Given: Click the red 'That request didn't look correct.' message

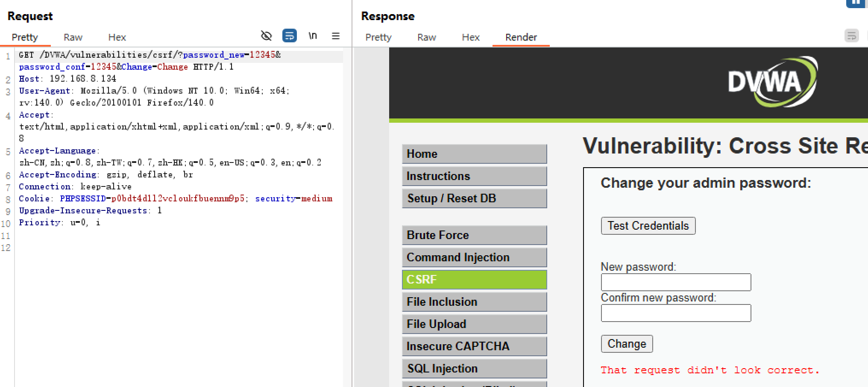Looking at the screenshot, I should [710, 370].
